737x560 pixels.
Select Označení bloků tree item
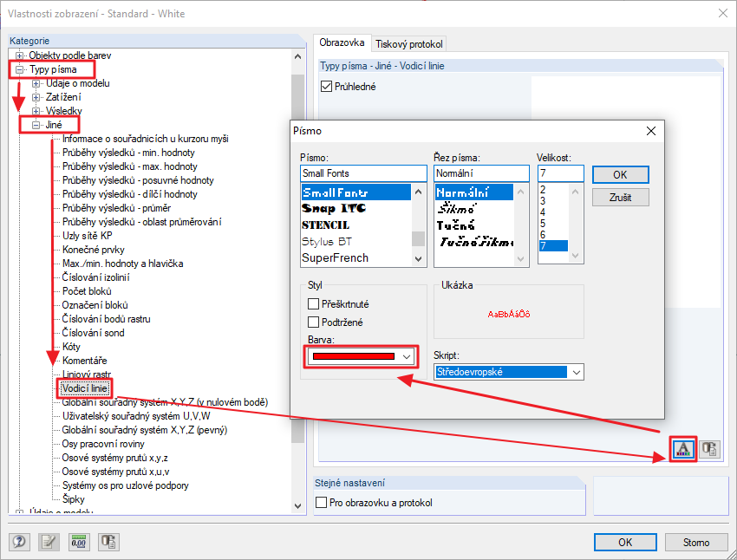coord(95,305)
